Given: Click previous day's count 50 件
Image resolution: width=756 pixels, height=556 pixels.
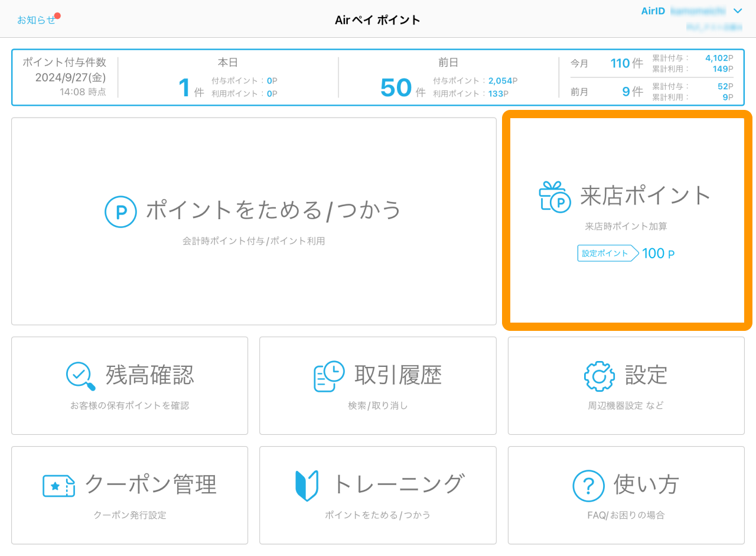Looking at the screenshot, I should click(x=403, y=88).
